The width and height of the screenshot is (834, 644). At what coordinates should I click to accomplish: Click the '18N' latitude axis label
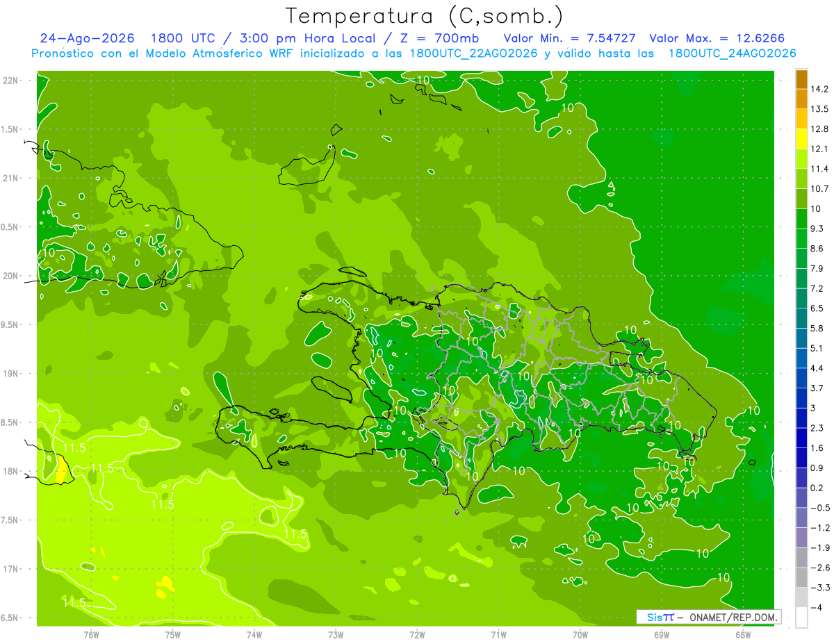[x=10, y=471]
